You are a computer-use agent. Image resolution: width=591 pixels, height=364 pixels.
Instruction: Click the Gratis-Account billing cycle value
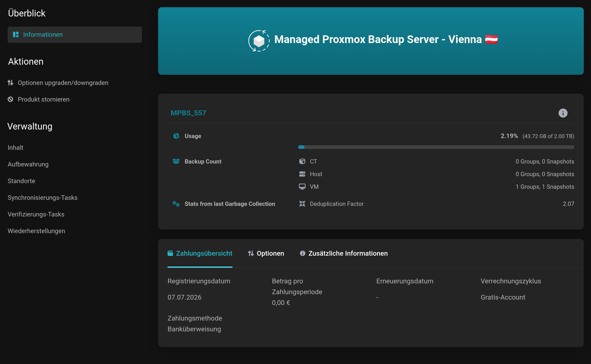[503, 297]
